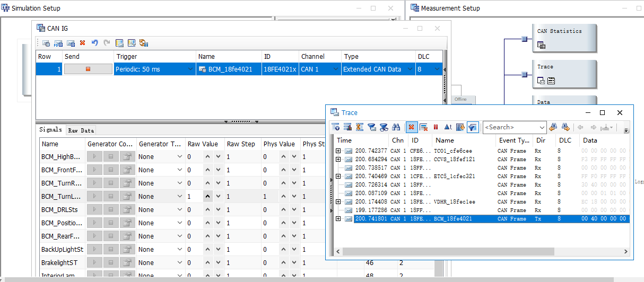Viewport: 644px width, 282px height.
Task: Open the CAN Statistics block in Measurement Setup
Action: pyautogui.click(x=564, y=38)
